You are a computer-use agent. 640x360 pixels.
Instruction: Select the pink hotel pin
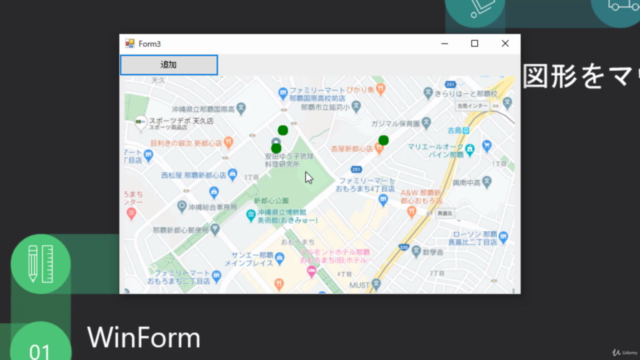311,272
